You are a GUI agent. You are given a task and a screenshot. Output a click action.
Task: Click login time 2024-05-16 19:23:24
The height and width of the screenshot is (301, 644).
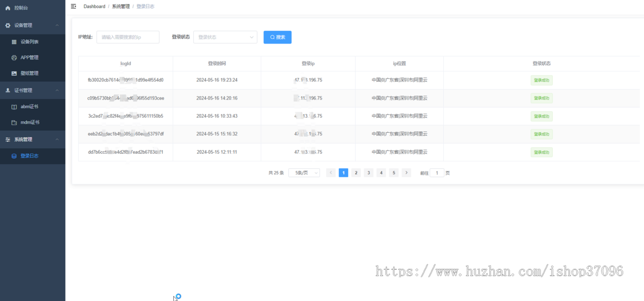click(x=217, y=80)
